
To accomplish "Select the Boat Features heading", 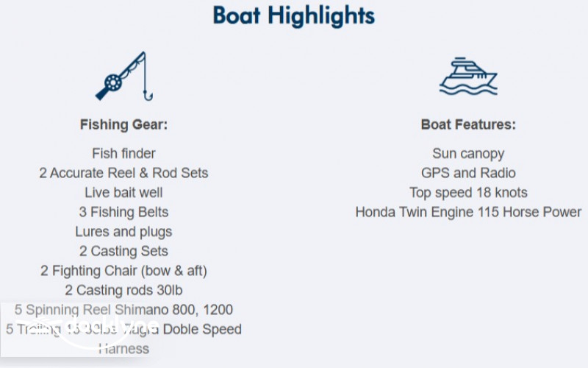I will pyautogui.click(x=468, y=125).
